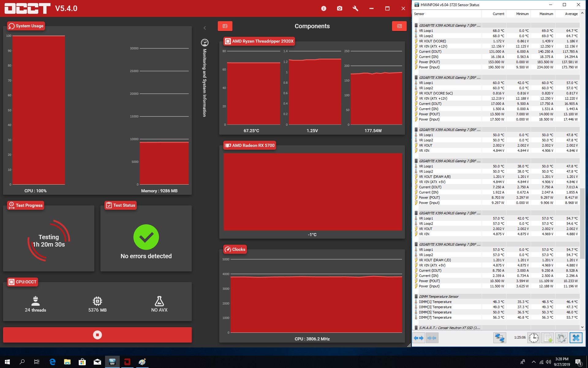Collapse the Monitoring and System Information panel arrow
The image size is (588, 368).
pos(205,28)
